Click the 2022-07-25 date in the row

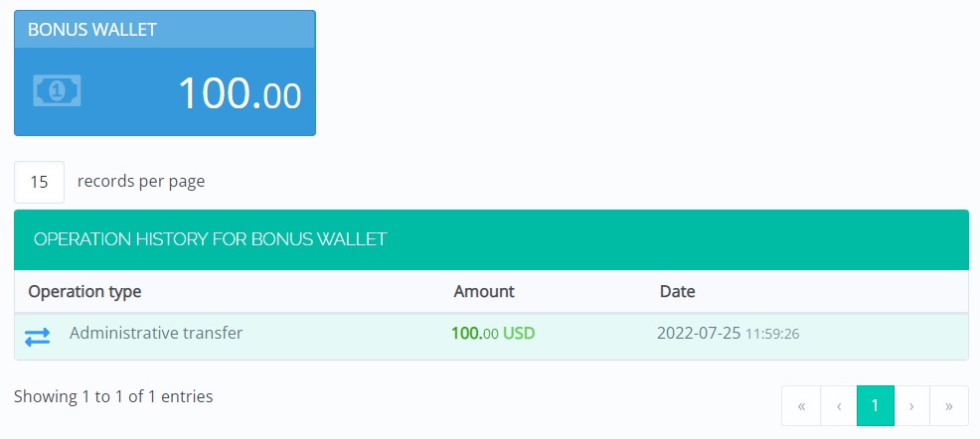click(x=699, y=334)
